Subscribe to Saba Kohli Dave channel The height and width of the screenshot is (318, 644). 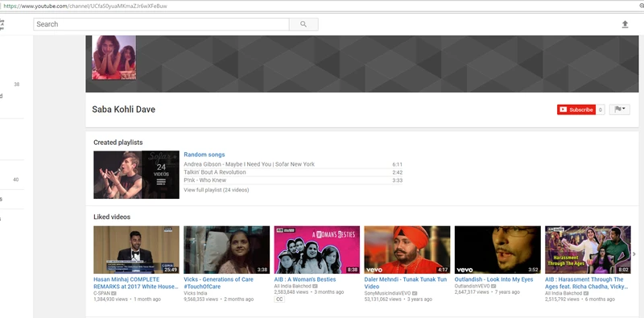[576, 109]
